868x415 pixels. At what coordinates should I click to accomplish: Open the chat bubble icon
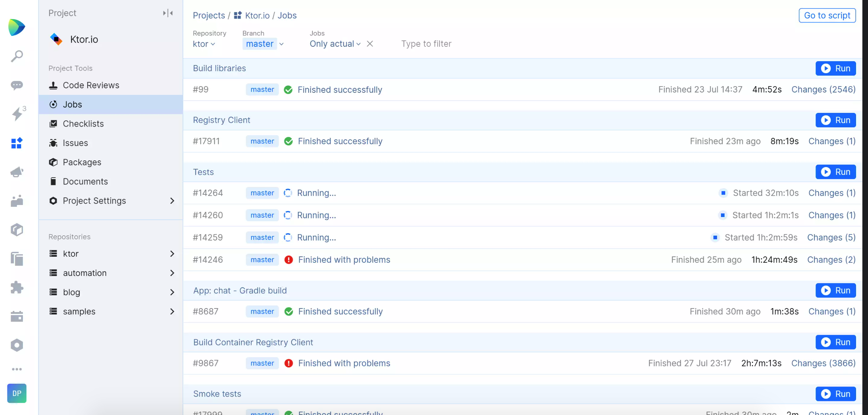pos(17,85)
